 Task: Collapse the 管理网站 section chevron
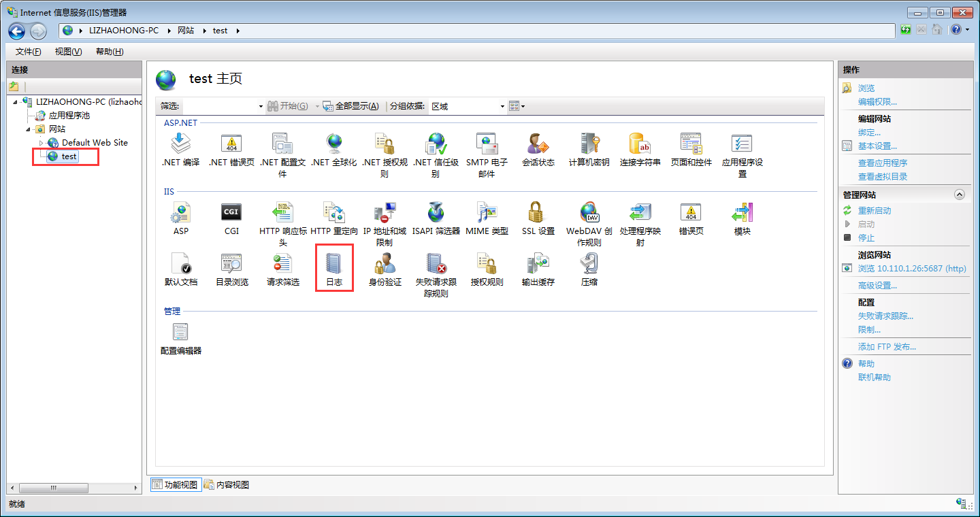point(960,195)
